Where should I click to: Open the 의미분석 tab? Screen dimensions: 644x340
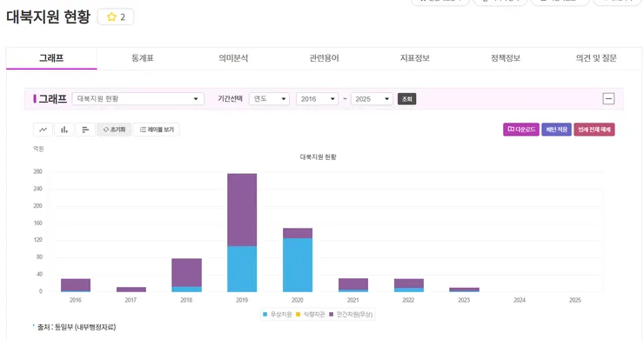[233, 58]
